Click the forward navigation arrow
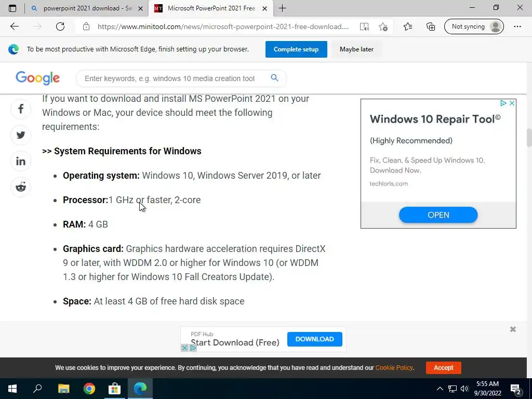532x399 pixels. (x=37, y=26)
